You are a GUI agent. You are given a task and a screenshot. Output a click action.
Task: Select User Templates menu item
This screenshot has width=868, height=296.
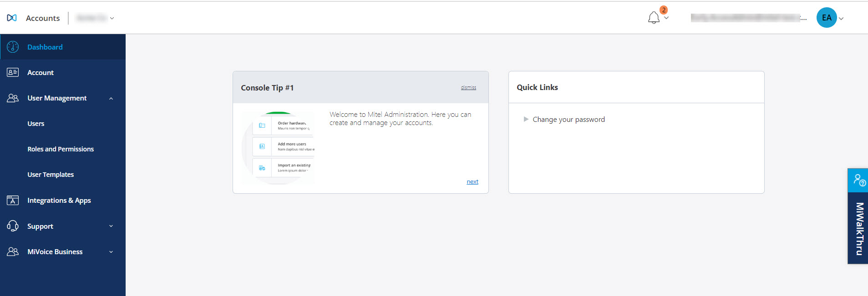(x=51, y=175)
